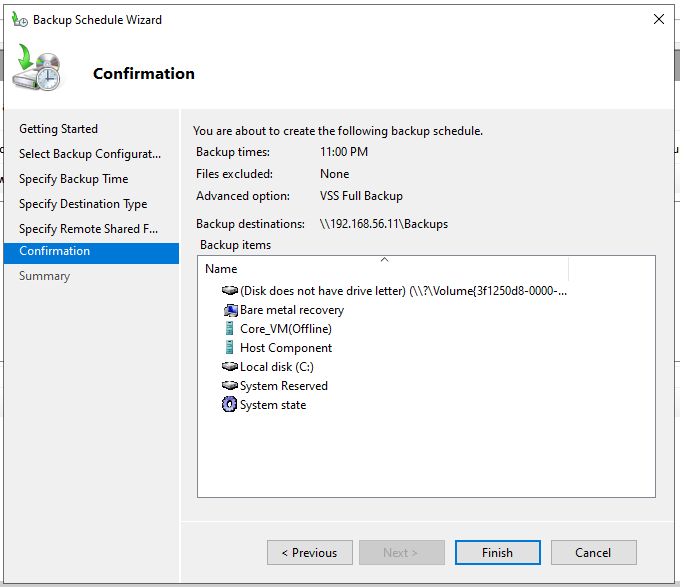680x587 pixels.
Task: Click the Backup items label
Action: (235, 245)
